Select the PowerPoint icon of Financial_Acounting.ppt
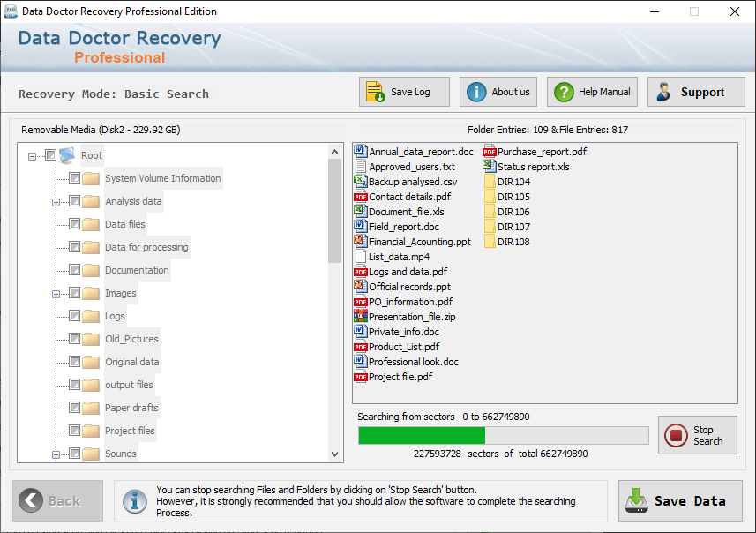756x533 pixels. click(360, 241)
